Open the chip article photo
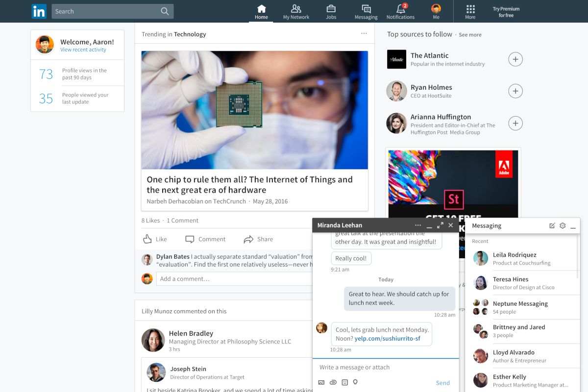The height and width of the screenshot is (392, 588). click(255, 110)
